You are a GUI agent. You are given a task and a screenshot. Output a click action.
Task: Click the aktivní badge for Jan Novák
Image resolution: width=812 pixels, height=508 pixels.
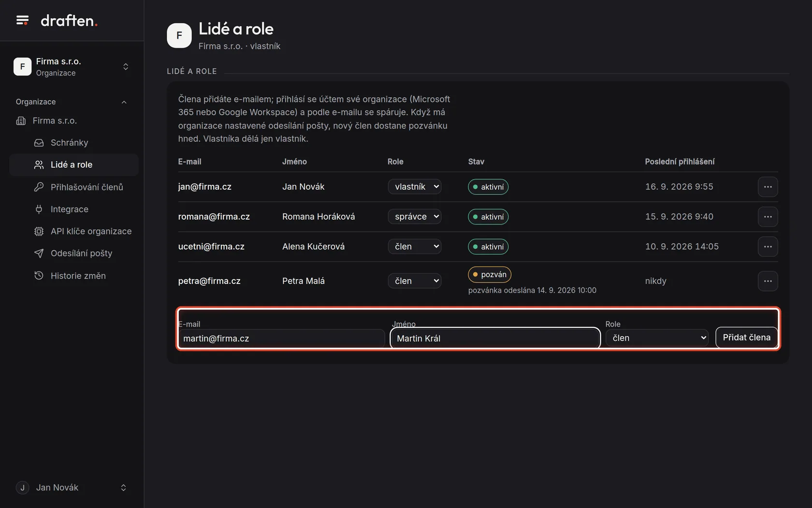point(488,187)
